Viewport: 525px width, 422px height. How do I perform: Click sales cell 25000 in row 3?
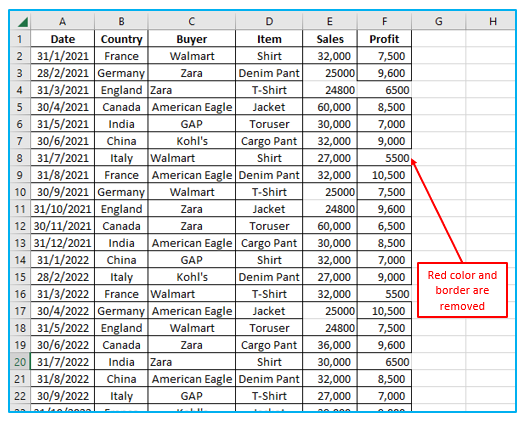pos(330,73)
